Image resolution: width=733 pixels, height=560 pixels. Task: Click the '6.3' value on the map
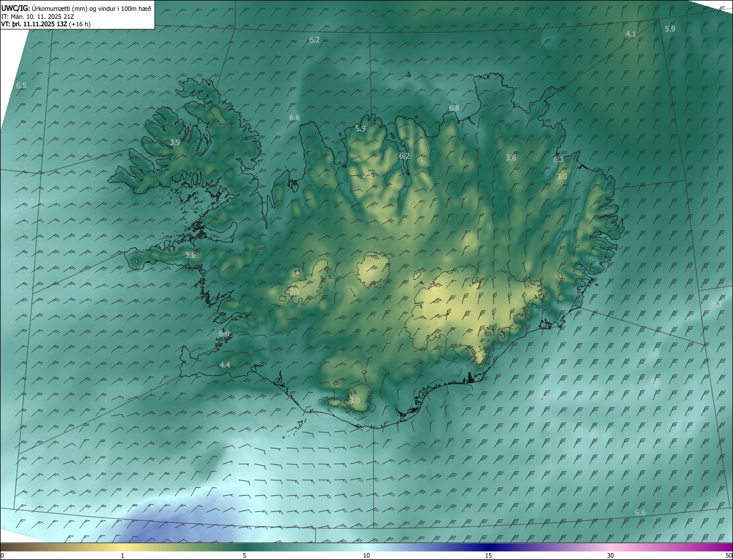pos(558,160)
